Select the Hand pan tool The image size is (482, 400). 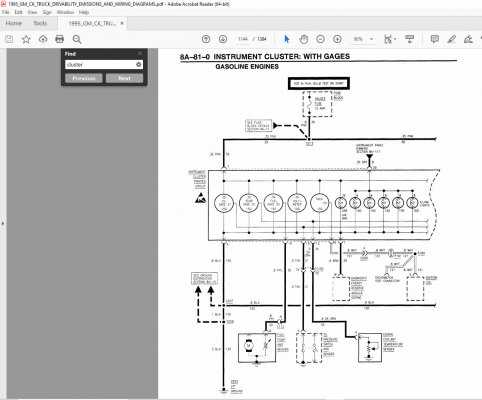pos(304,39)
